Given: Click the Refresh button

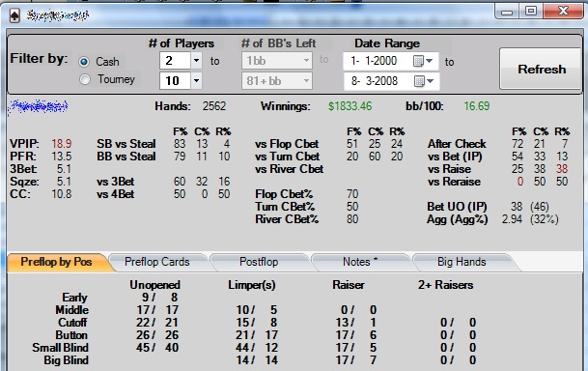Looking at the screenshot, I should click(541, 69).
